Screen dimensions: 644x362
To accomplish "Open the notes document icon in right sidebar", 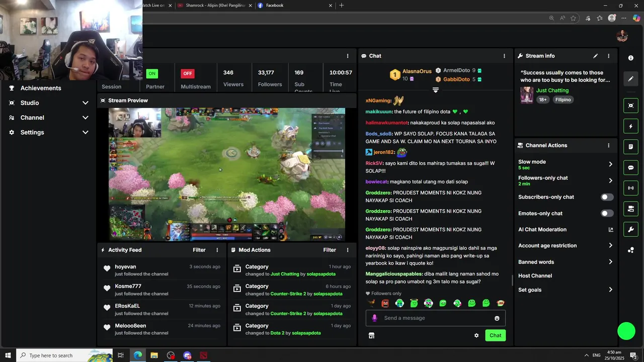I will click(x=631, y=147).
